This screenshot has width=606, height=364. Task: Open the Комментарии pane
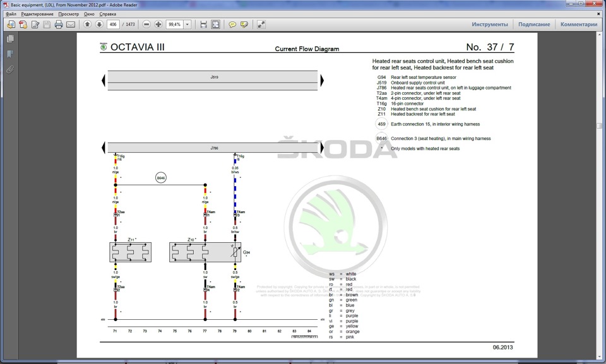click(x=579, y=25)
